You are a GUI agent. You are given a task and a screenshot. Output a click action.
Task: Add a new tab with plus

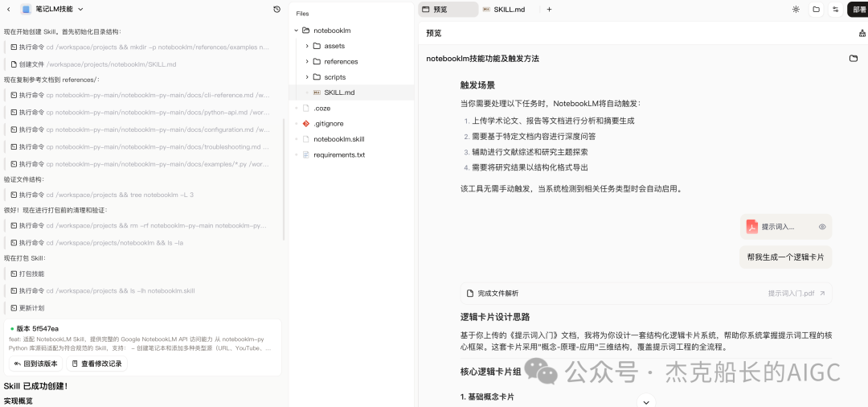click(549, 10)
